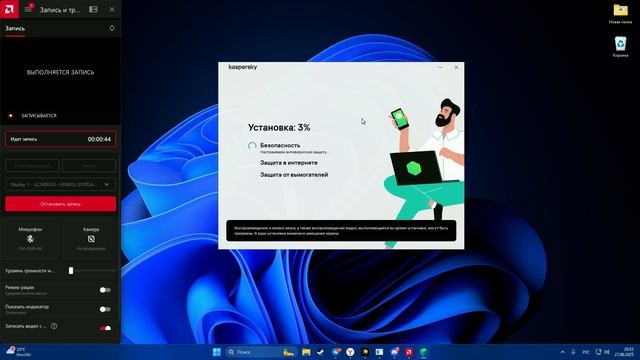
Task: Click the AMD logo home icon
Action: (x=9, y=9)
